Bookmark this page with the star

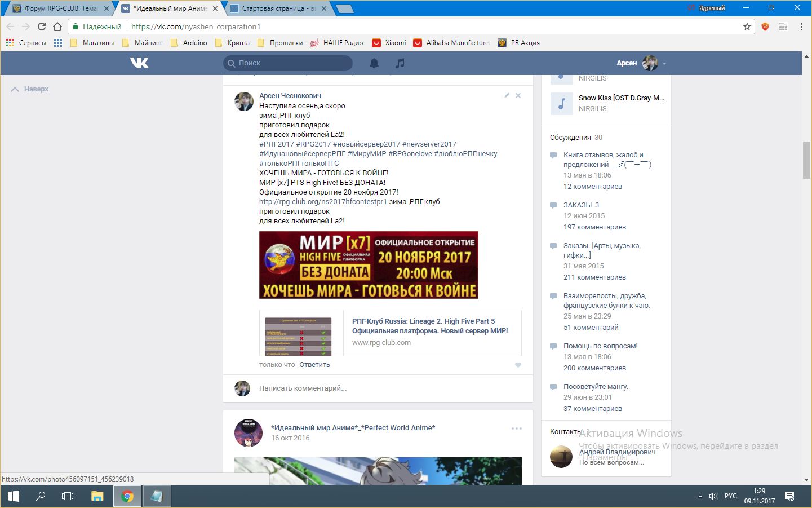click(747, 26)
